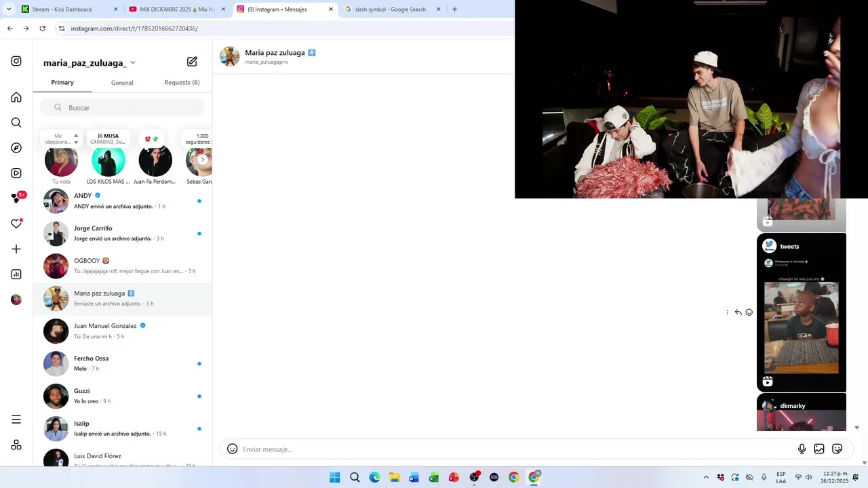Image resolution: width=868 pixels, height=488 pixels.
Task: Open Messages icon with 9+ badge
Action: point(16,198)
